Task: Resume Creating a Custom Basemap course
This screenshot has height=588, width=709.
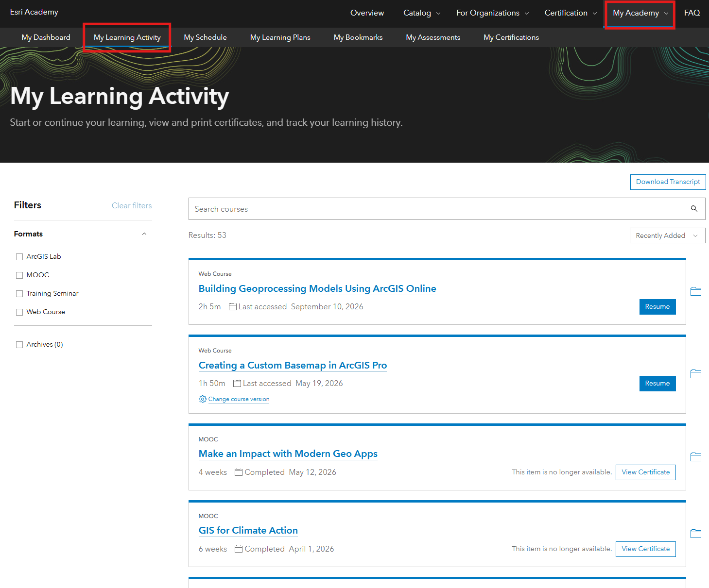Action: [x=657, y=384]
